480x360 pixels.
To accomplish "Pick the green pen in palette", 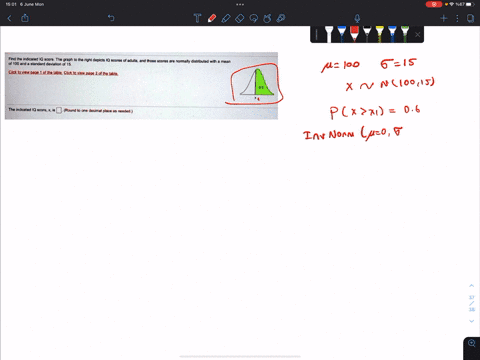I will click(405, 34).
